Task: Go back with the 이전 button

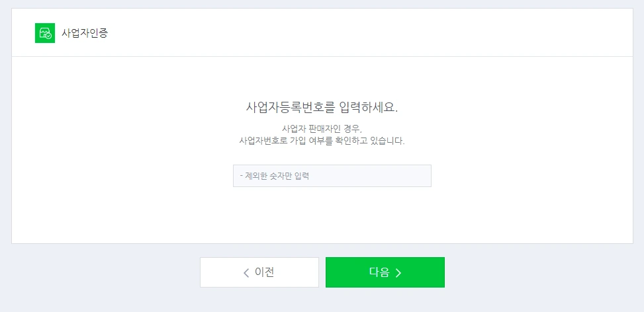Action: point(259,272)
